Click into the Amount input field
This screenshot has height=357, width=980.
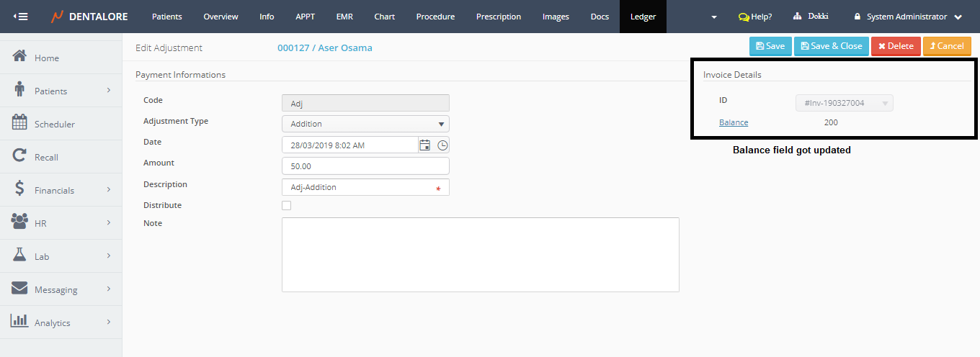(365, 166)
